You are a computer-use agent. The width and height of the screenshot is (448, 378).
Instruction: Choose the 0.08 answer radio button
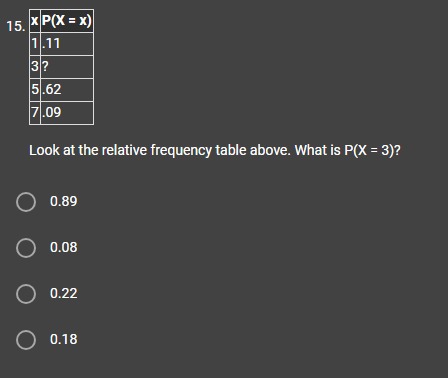(x=26, y=248)
